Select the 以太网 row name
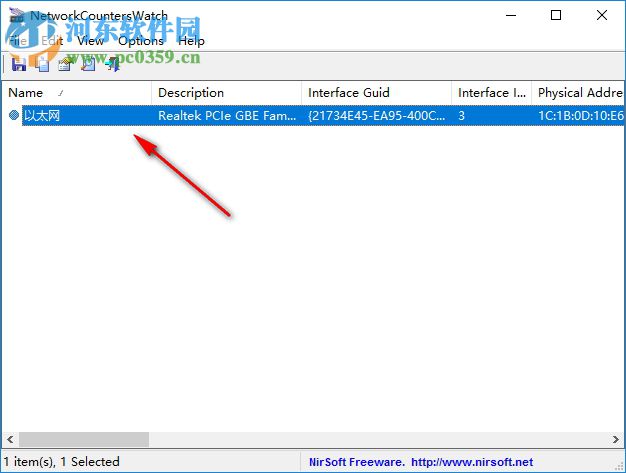The width and height of the screenshot is (626, 473). click(42, 116)
